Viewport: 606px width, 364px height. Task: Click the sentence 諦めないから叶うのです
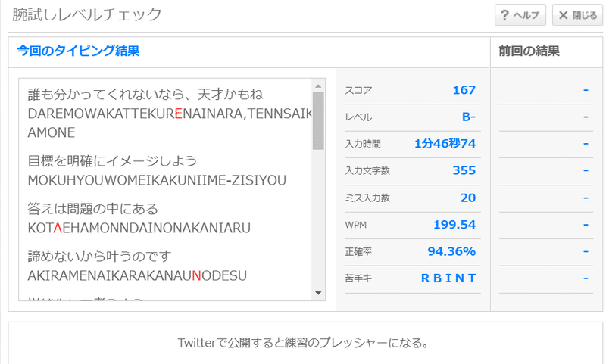tap(99, 257)
